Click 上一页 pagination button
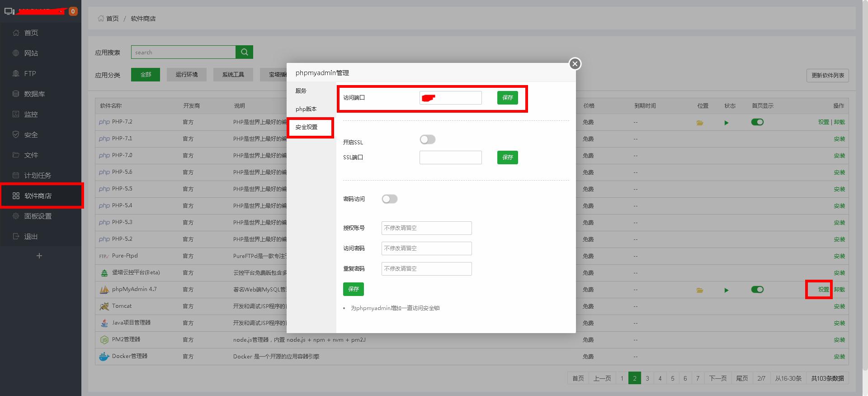This screenshot has width=868, height=396. pyautogui.click(x=602, y=378)
